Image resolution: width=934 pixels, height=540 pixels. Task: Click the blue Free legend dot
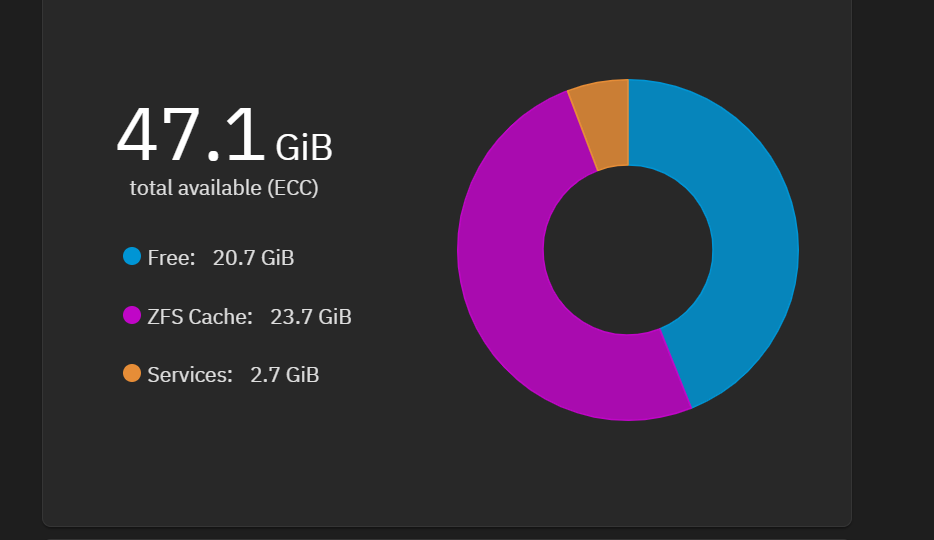(x=132, y=257)
